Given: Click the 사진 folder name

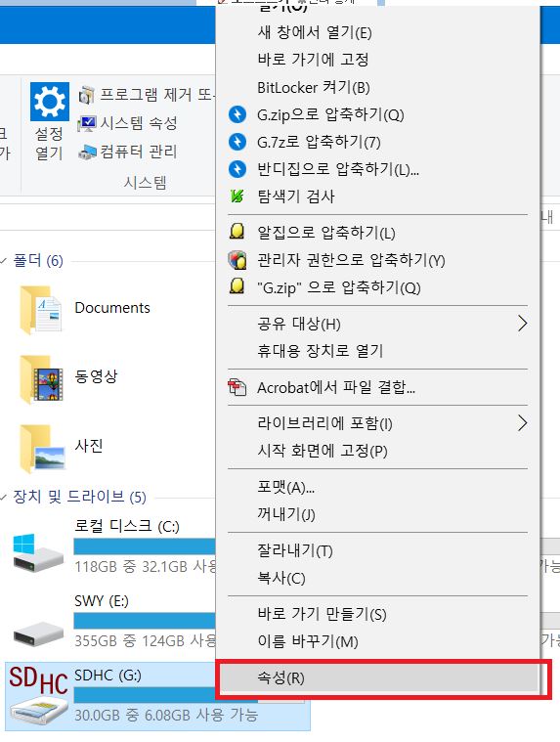Looking at the screenshot, I should 89,445.
